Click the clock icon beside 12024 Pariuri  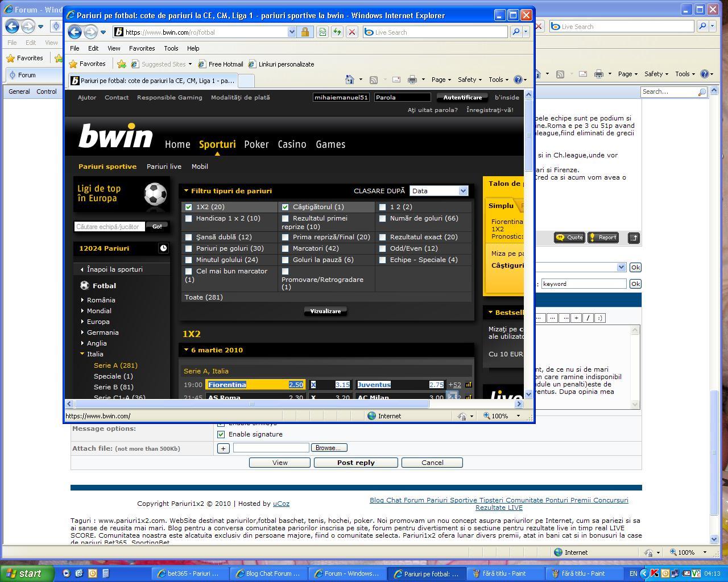(163, 248)
